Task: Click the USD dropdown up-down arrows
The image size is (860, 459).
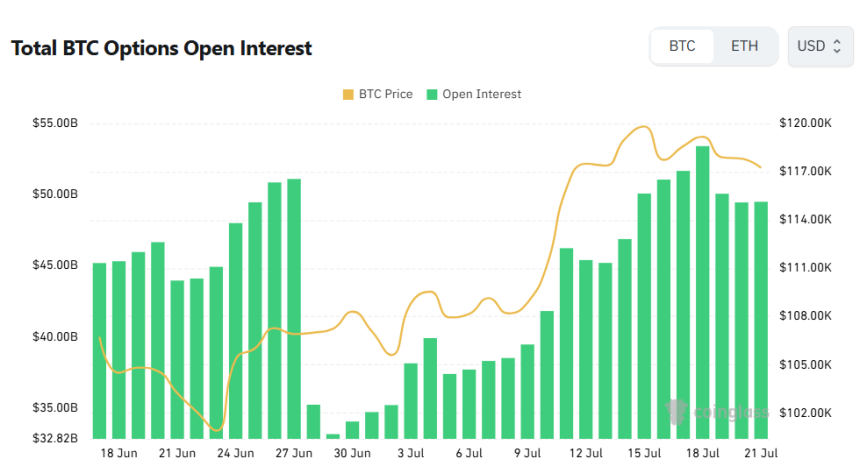Action: (837, 46)
